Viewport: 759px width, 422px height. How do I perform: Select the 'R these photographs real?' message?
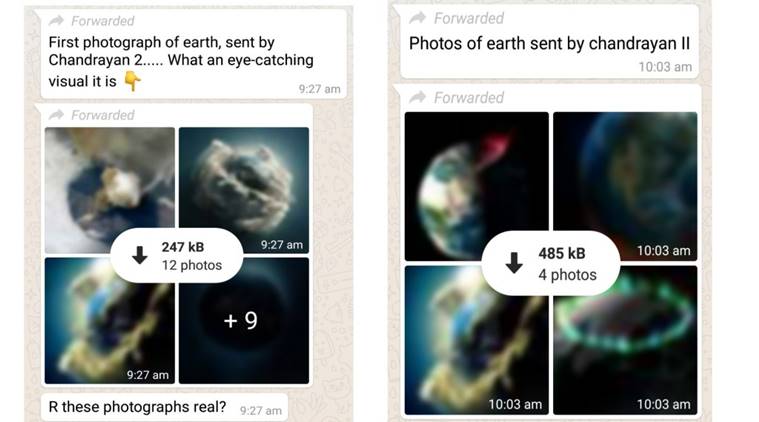point(165,407)
